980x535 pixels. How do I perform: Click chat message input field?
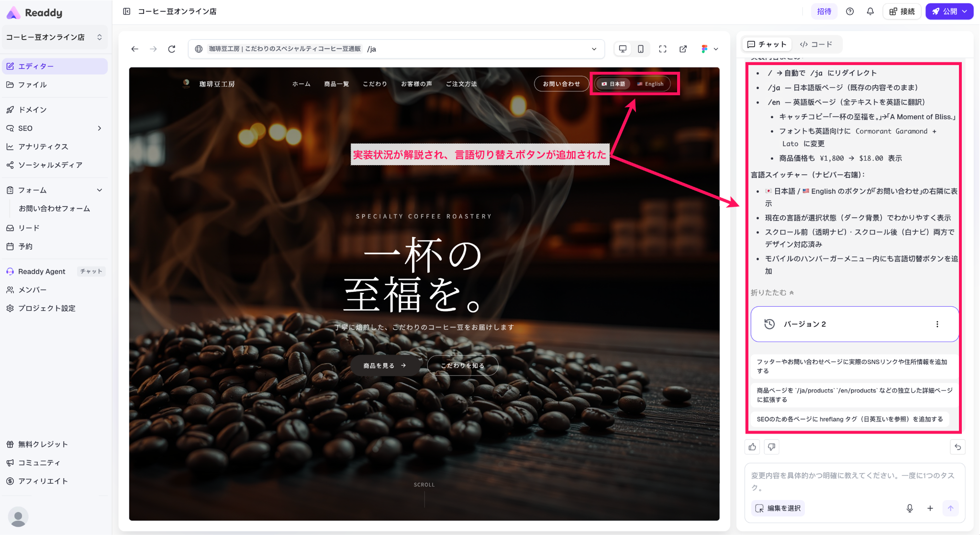855,481
